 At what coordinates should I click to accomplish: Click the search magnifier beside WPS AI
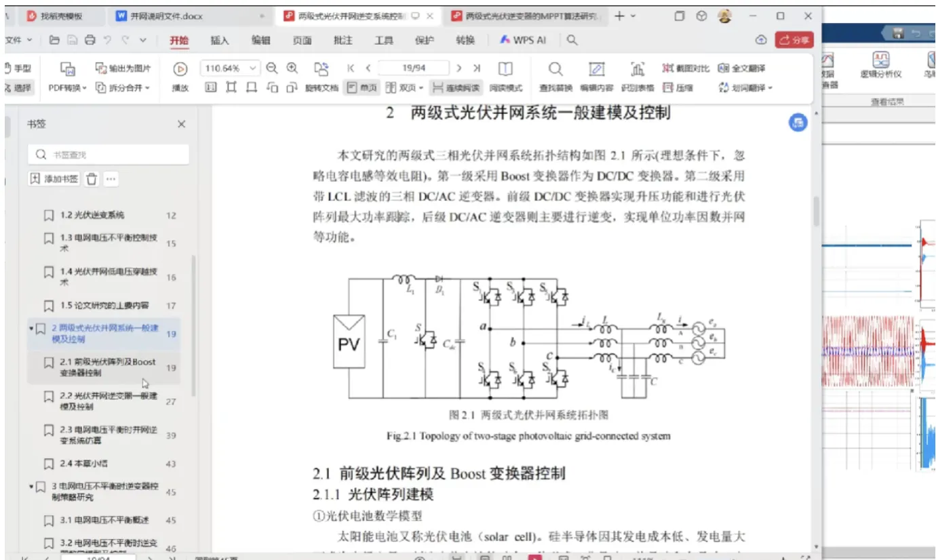[x=572, y=40]
